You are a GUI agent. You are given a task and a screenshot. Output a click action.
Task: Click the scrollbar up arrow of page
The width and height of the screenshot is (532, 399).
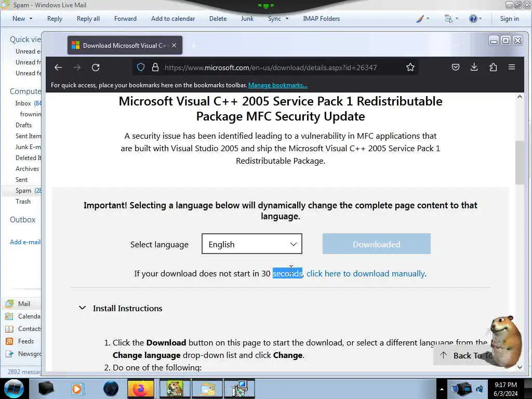(x=520, y=97)
